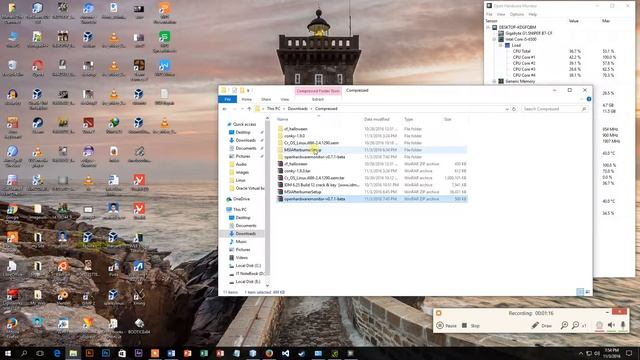Sort files by Date modified column
640x360 pixels.
point(376,119)
